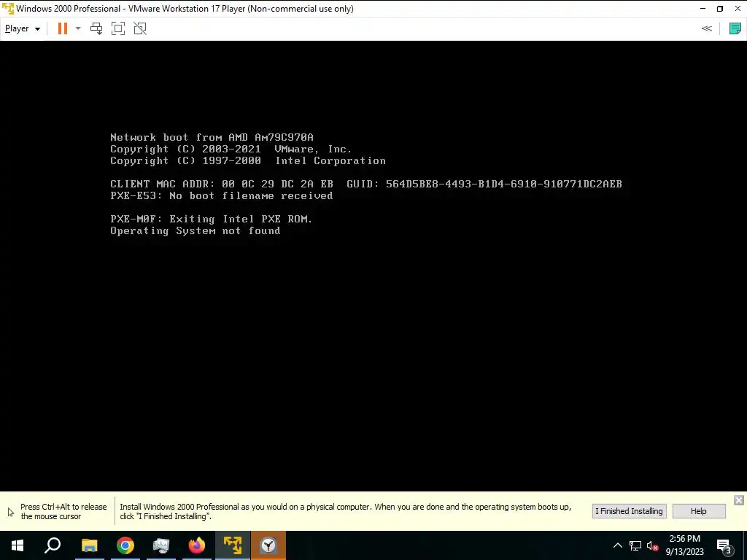The image size is (747, 560).
Task: Show hidden system tray icons
Action: (x=617, y=545)
